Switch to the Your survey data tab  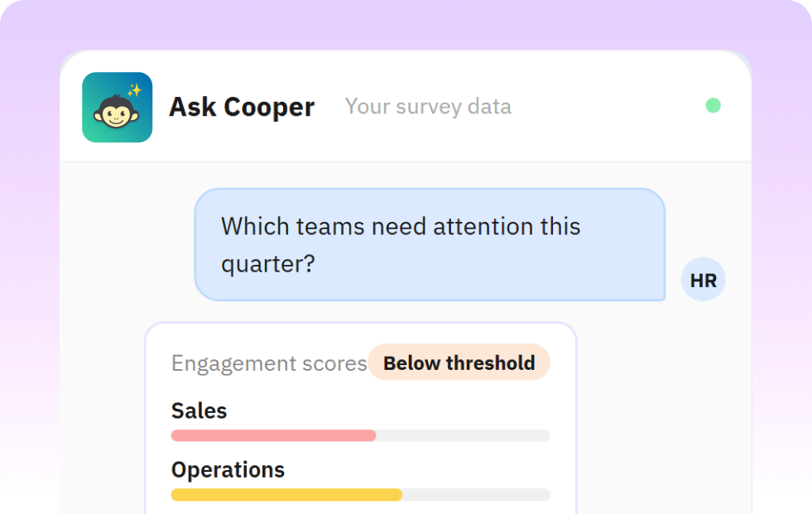click(x=428, y=106)
